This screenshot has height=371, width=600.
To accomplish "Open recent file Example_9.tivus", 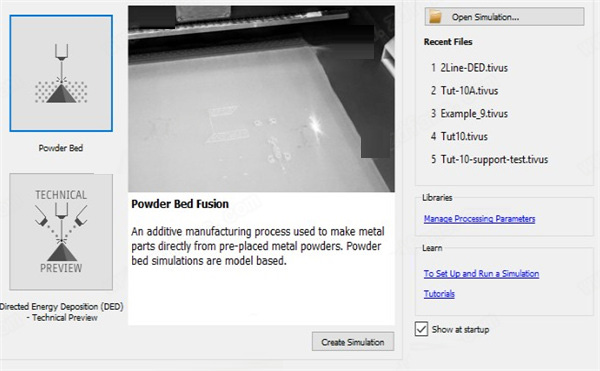I will [x=470, y=114].
